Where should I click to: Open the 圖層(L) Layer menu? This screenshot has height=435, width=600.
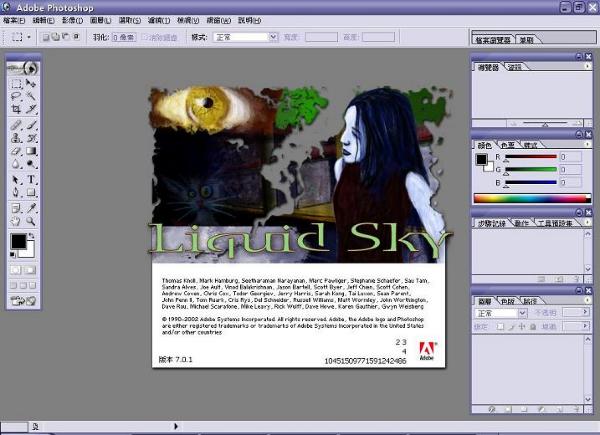coord(101,20)
